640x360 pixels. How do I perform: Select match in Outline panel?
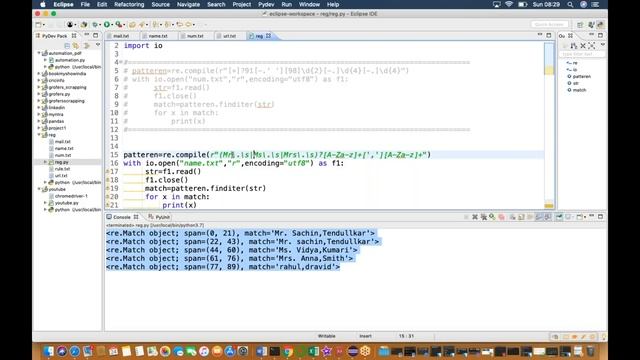[x=579, y=90]
